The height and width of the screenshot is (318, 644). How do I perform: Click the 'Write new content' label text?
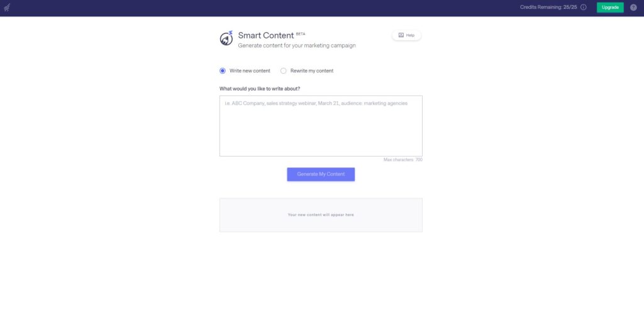250,71
